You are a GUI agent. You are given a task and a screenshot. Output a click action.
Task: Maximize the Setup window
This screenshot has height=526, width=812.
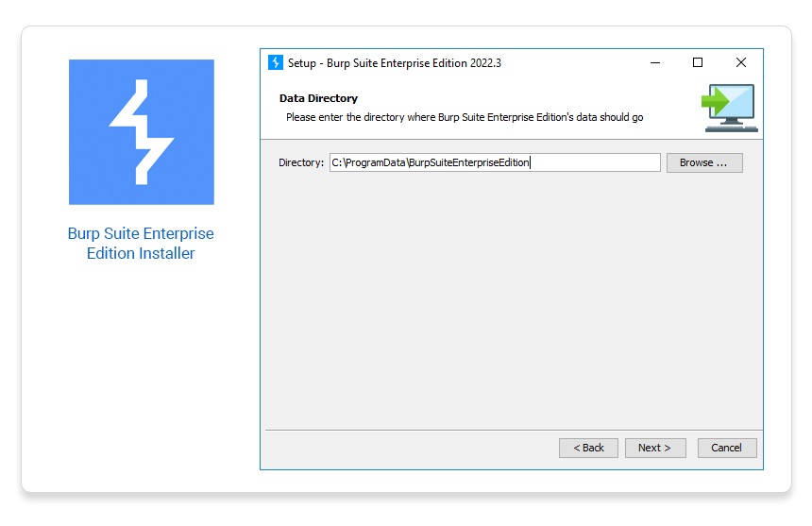click(698, 62)
